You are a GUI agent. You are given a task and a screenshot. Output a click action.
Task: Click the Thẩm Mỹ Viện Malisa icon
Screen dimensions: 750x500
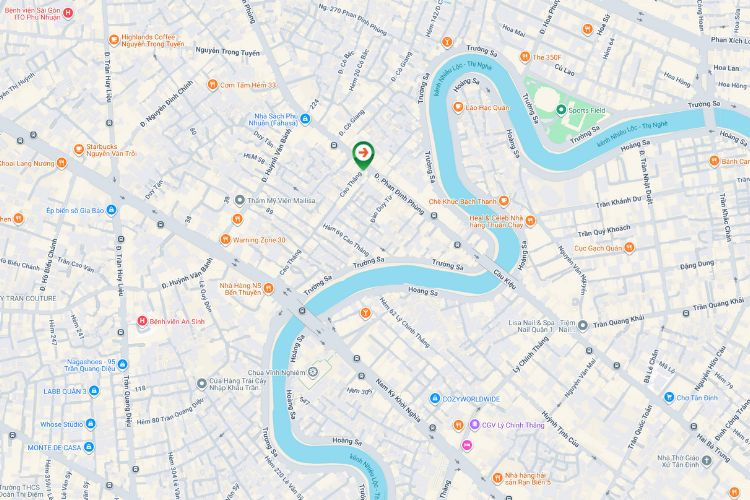point(240,200)
